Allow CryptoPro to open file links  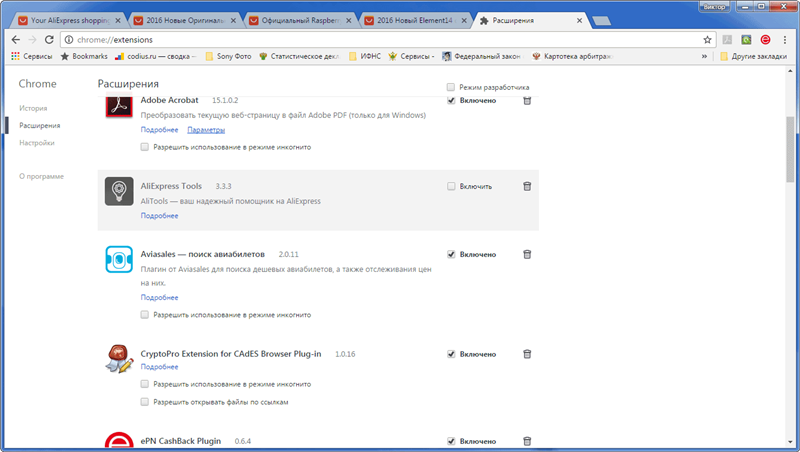point(145,402)
